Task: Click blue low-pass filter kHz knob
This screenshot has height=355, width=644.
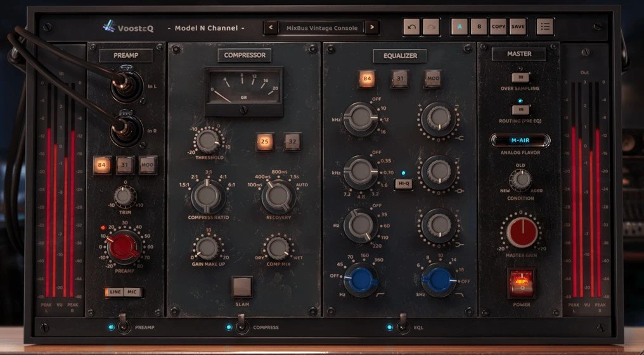Action: pos(439,280)
